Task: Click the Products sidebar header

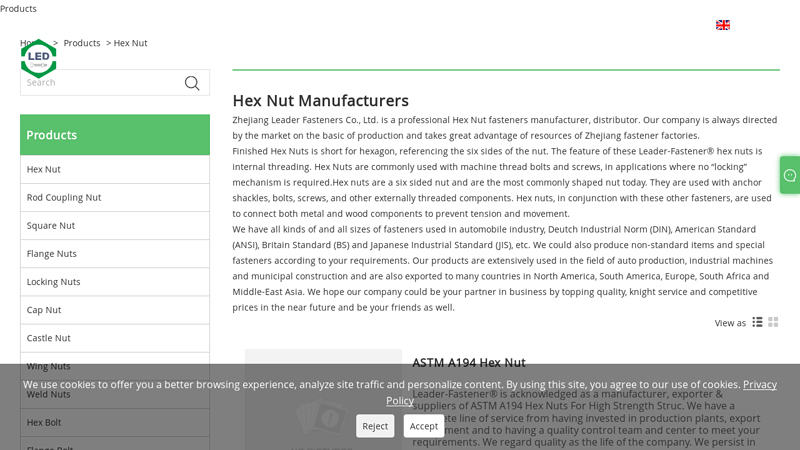Action: coord(115,135)
